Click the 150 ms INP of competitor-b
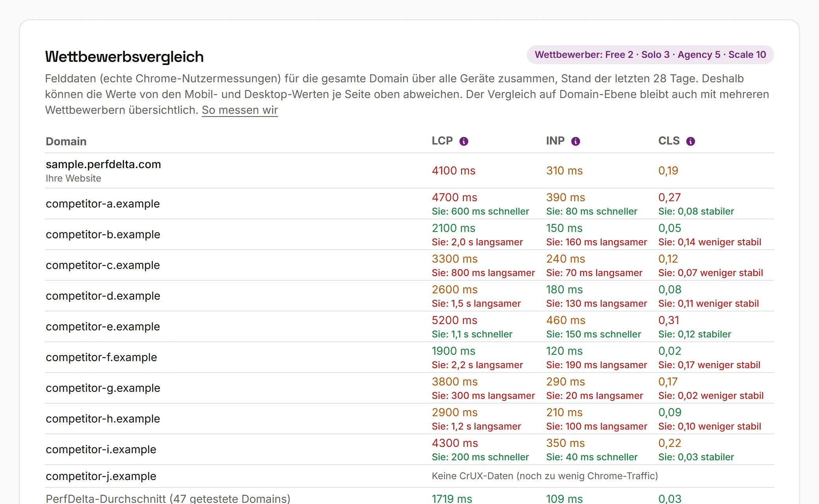The width and height of the screenshot is (819, 504). (x=564, y=228)
